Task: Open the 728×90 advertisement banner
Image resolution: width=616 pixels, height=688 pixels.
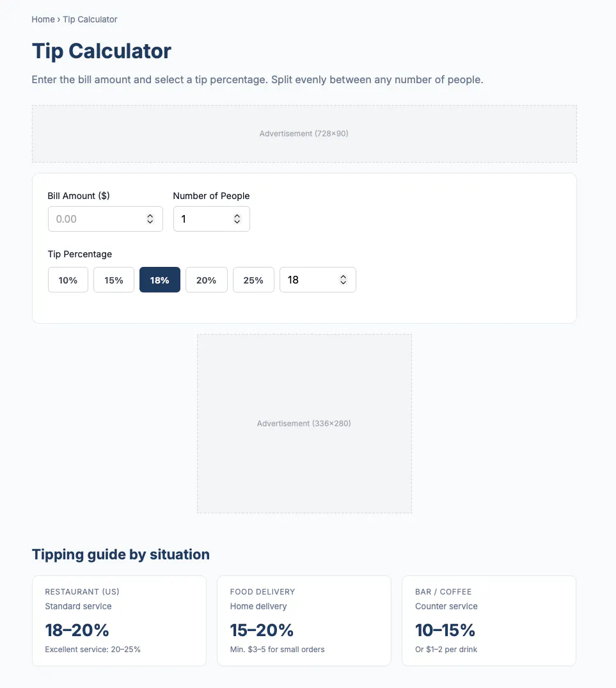Action: click(x=304, y=134)
